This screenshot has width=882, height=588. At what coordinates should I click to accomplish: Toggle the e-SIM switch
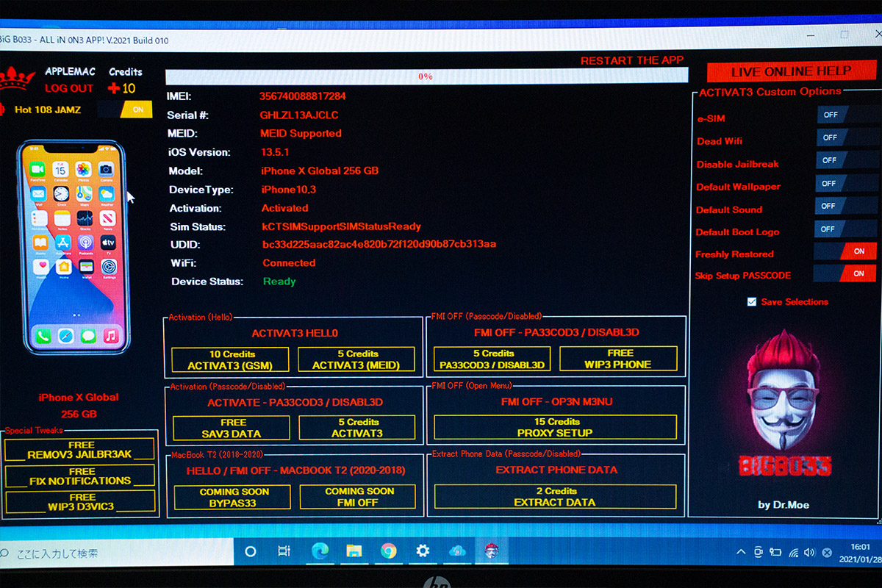[x=845, y=115]
